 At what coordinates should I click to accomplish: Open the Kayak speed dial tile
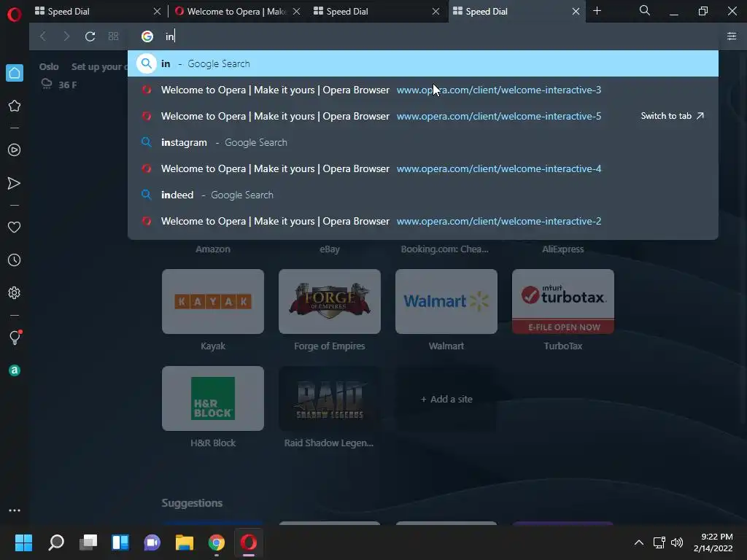(x=213, y=301)
